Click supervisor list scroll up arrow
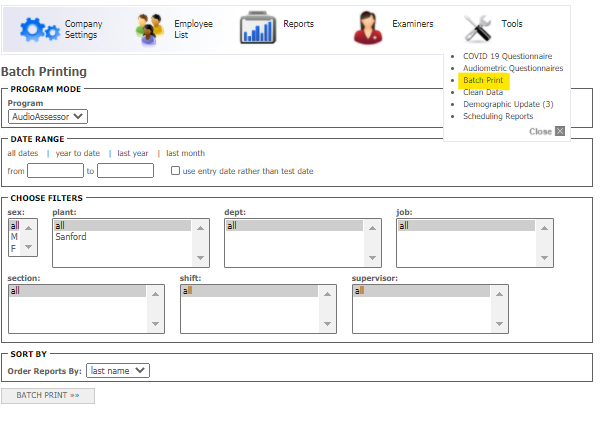 (x=499, y=294)
